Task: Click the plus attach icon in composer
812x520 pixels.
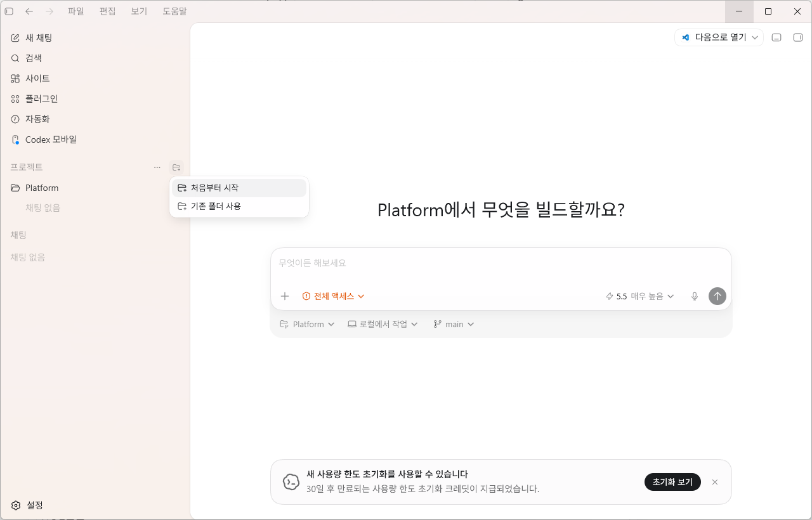Action: pos(285,296)
